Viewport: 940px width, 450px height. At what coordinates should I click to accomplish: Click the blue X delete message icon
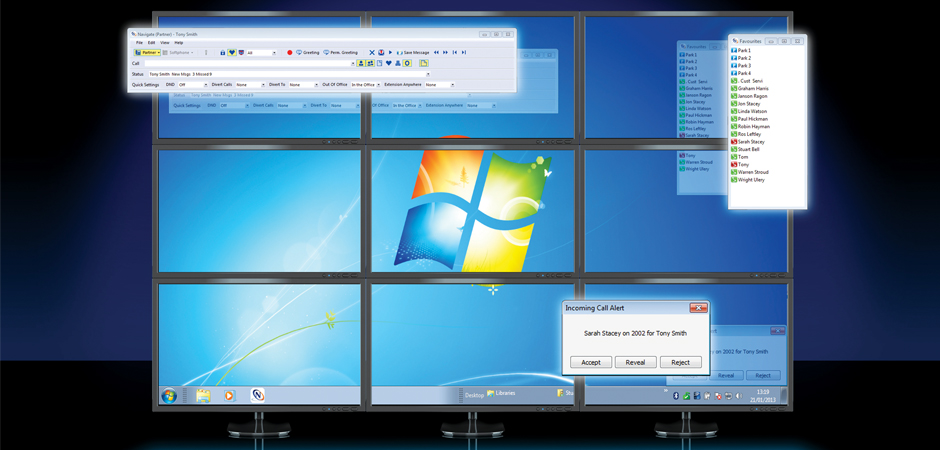point(372,52)
